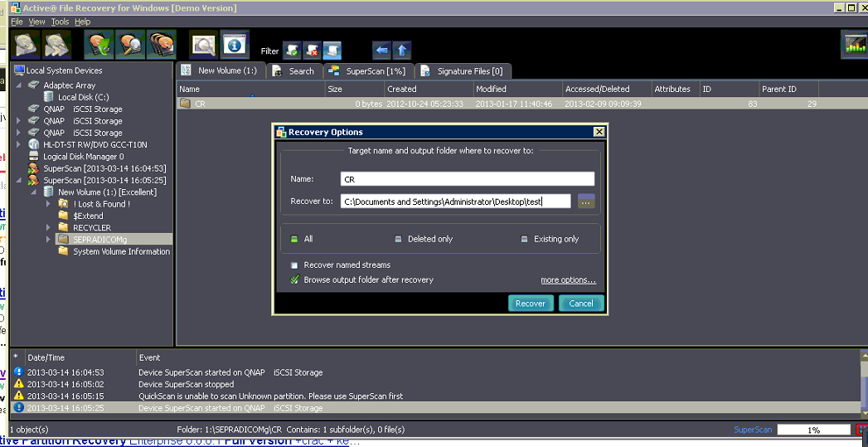Viewport: 868px width, 447px height.
Task: Uncheck Browse output folder after recovery
Action: click(x=294, y=279)
